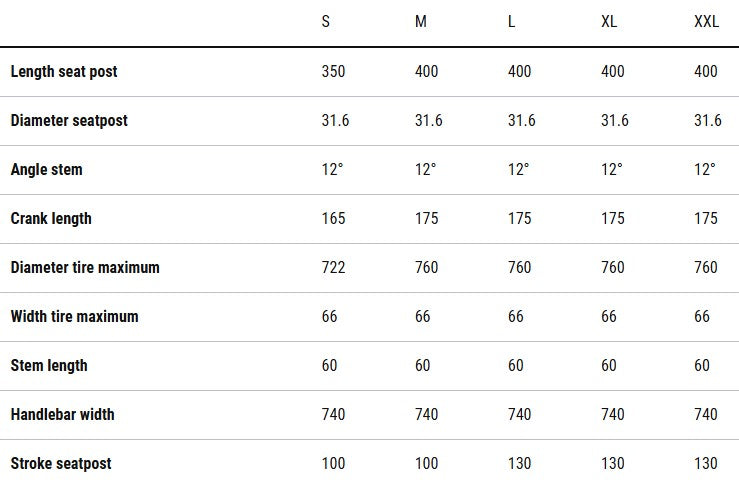Click Handlebar width value for size L

point(520,415)
